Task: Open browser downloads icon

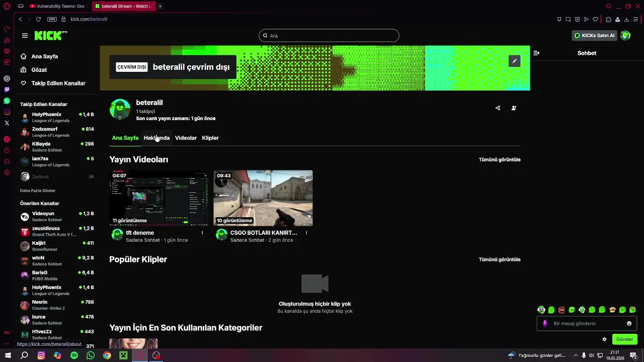Action: coord(626,19)
